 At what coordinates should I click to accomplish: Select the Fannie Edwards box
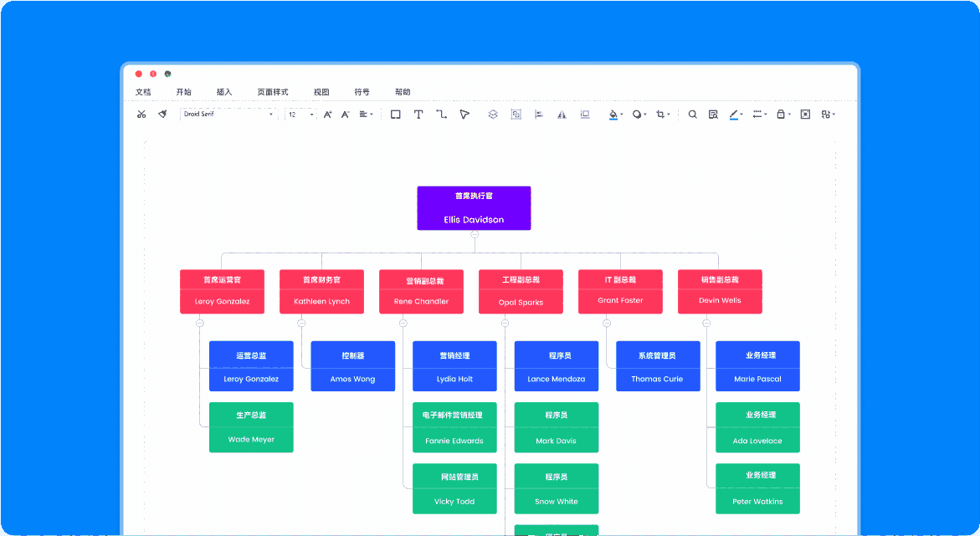[x=455, y=427]
